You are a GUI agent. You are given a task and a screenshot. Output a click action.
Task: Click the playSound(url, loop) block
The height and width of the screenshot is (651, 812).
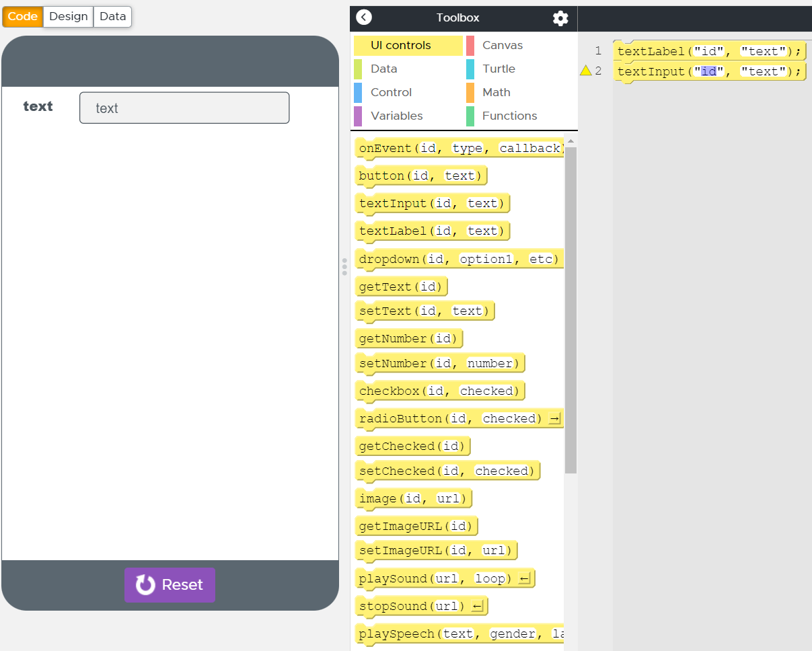coord(445,579)
